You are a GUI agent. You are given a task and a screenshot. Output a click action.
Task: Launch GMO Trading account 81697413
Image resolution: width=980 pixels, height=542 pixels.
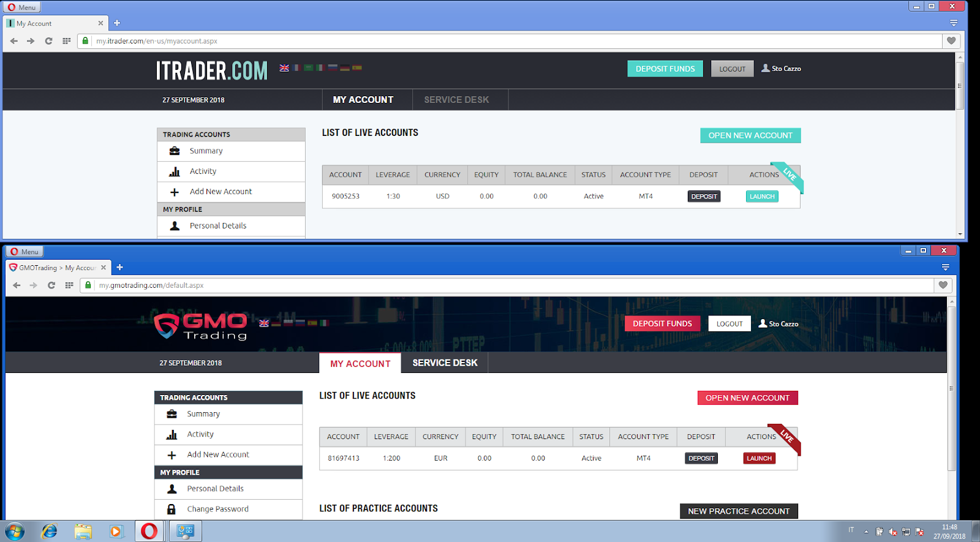click(x=759, y=458)
